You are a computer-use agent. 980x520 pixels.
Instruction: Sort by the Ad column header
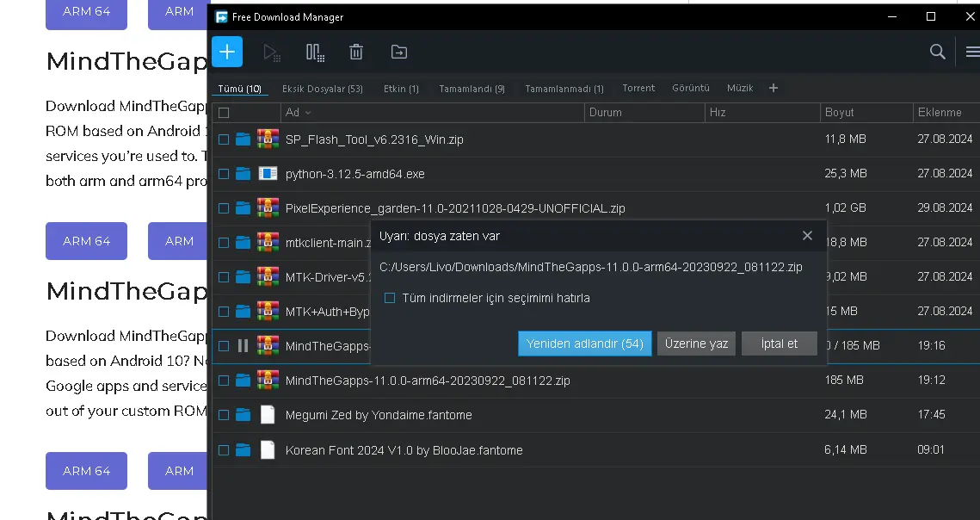pos(431,113)
